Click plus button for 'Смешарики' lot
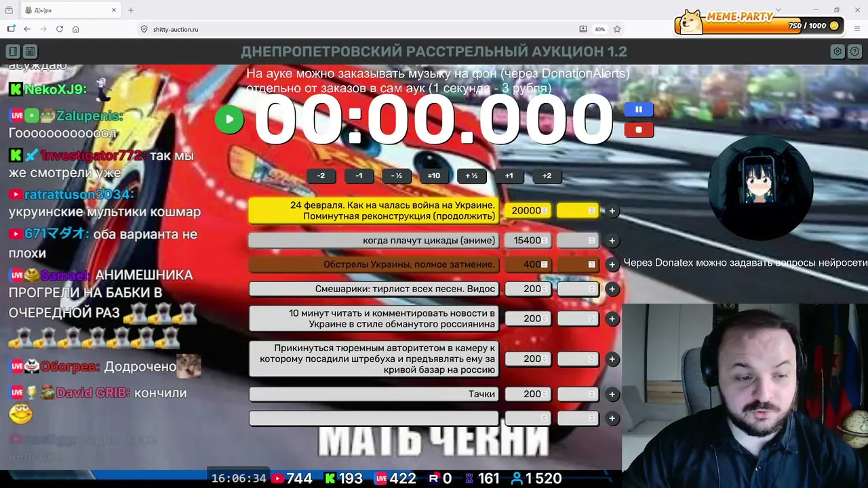The image size is (868, 488). coord(612,289)
